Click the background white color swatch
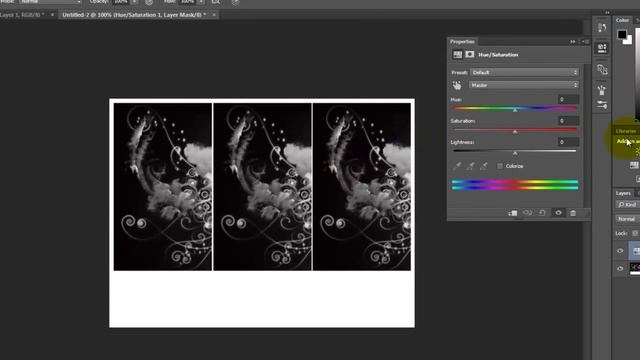 (629, 40)
